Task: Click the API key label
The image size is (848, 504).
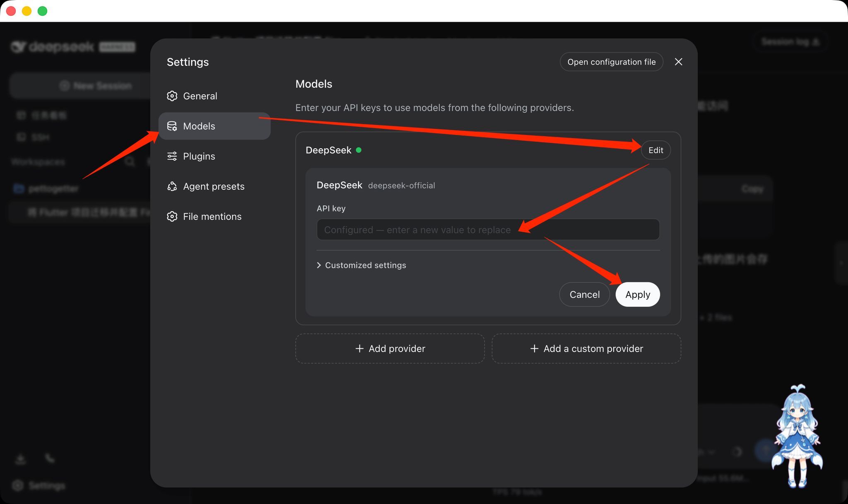Action: pos(331,208)
